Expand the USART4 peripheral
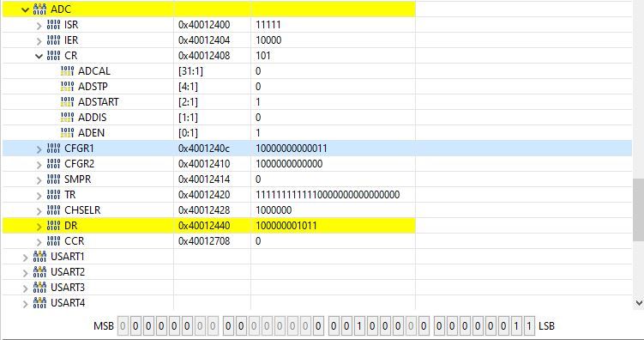 (25, 304)
